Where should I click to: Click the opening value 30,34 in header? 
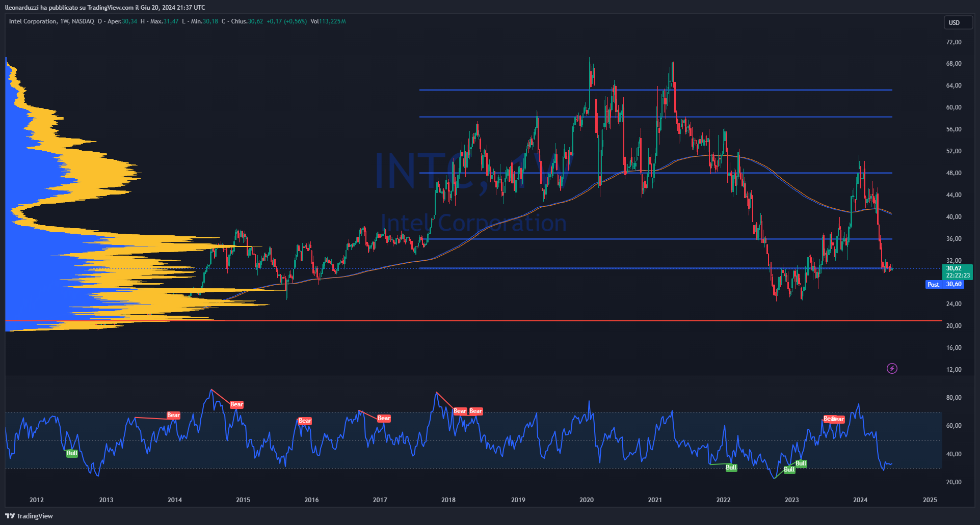(129, 21)
